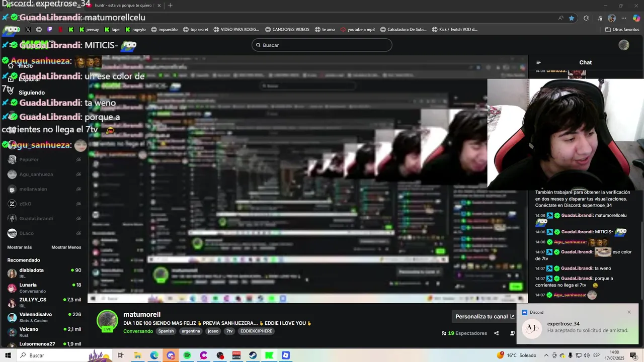Switch to the huntr browser tab
The height and width of the screenshot is (362, 644).
pyautogui.click(x=123, y=6)
